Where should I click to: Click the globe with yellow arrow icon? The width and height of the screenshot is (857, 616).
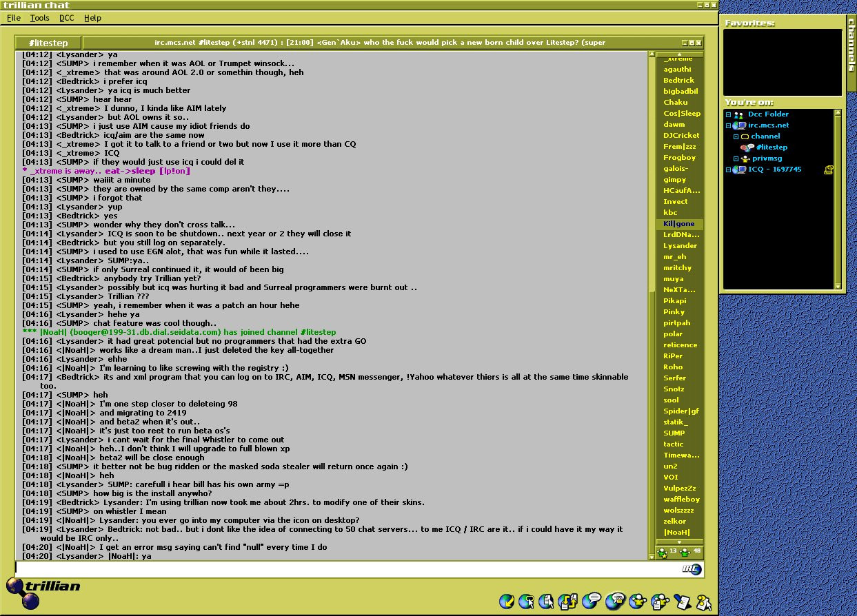pyautogui.click(x=507, y=602)
